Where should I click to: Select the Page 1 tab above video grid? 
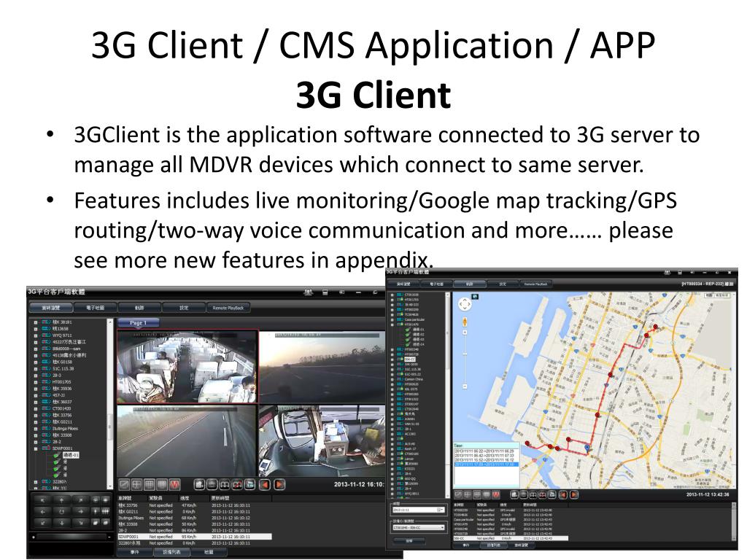138,323
